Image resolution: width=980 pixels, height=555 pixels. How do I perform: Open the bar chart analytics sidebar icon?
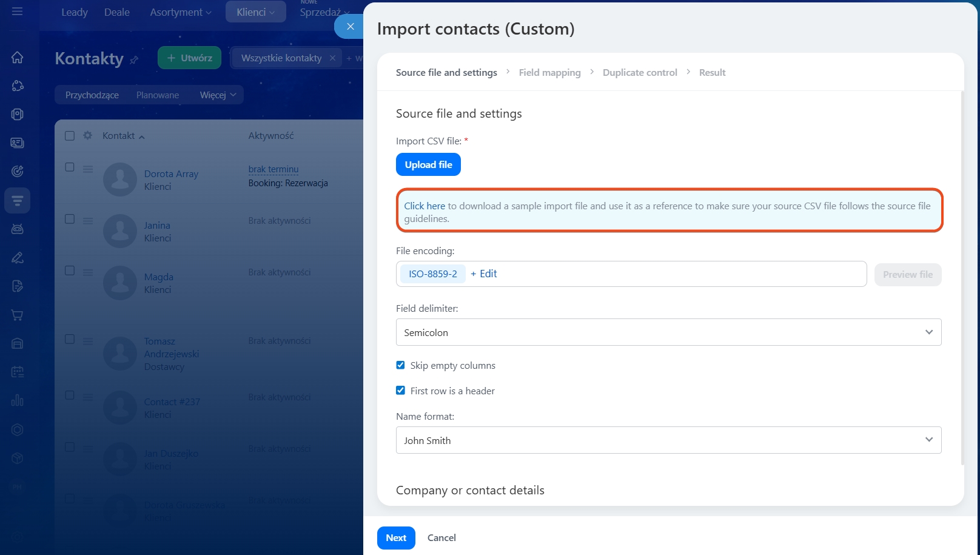[17, 400]
